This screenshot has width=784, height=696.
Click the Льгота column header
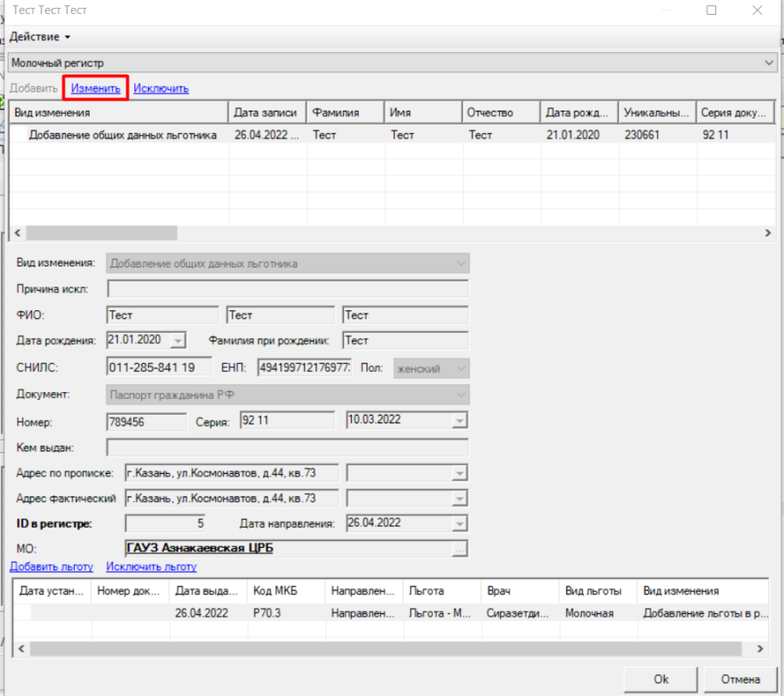[x=442, y=591]
